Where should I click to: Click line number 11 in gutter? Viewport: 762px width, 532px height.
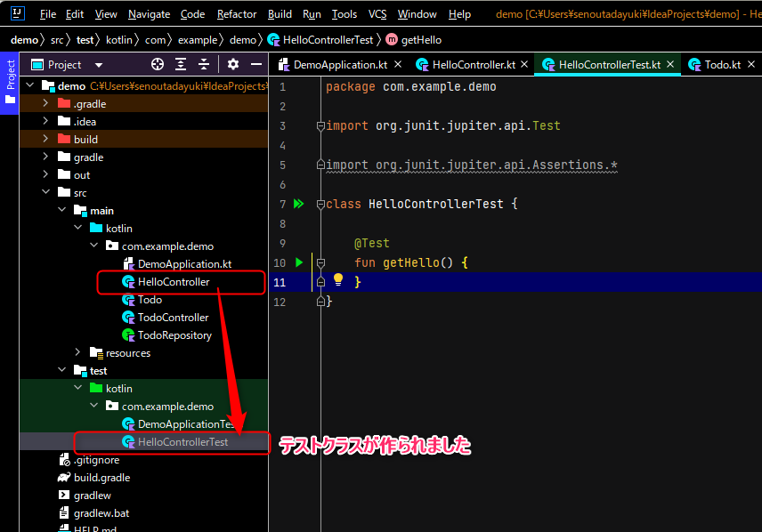coord(280,282)
